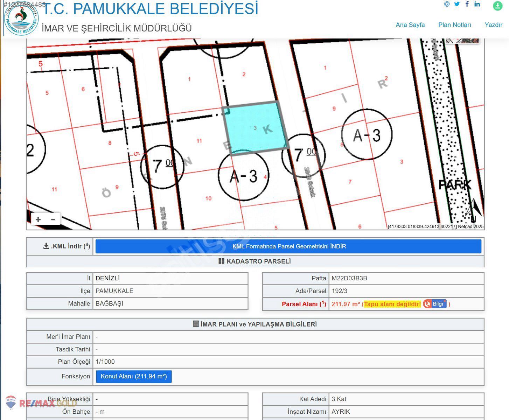Click the email @ icon in header
This screenshot has height=420, width=509.
pos(447,4)
